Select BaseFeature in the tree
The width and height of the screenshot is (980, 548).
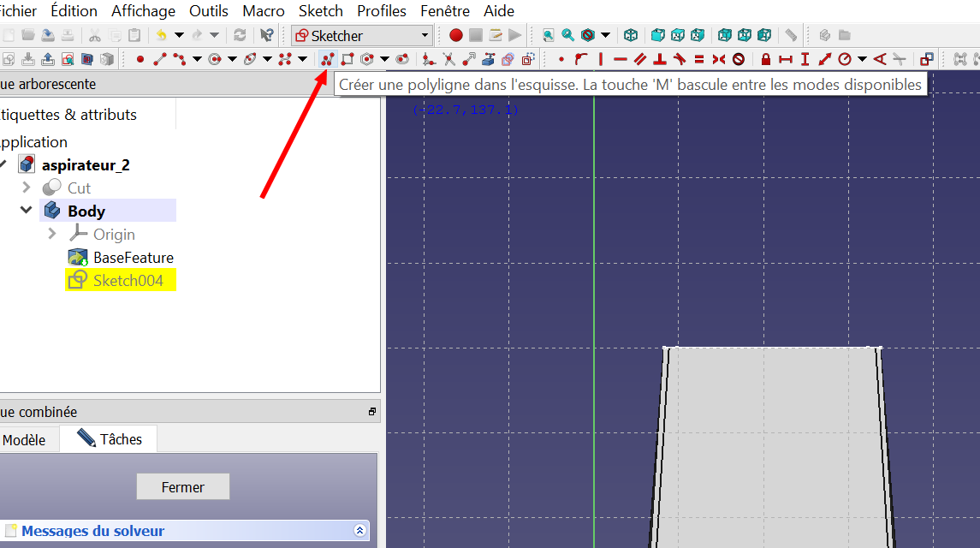click(x=121, y=257)
